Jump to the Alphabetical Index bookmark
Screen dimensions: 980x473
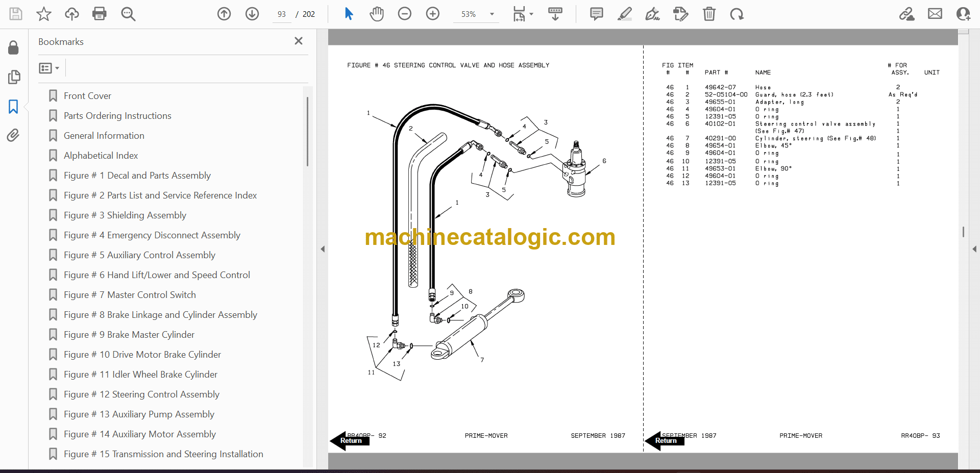tap(101, 156)
